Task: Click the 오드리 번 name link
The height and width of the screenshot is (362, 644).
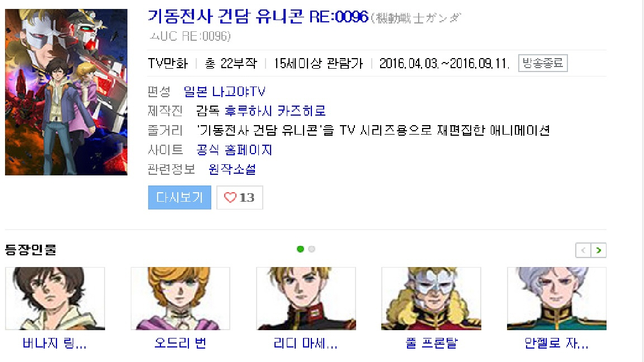Action: pyautogui.click(x=181, y=342)
